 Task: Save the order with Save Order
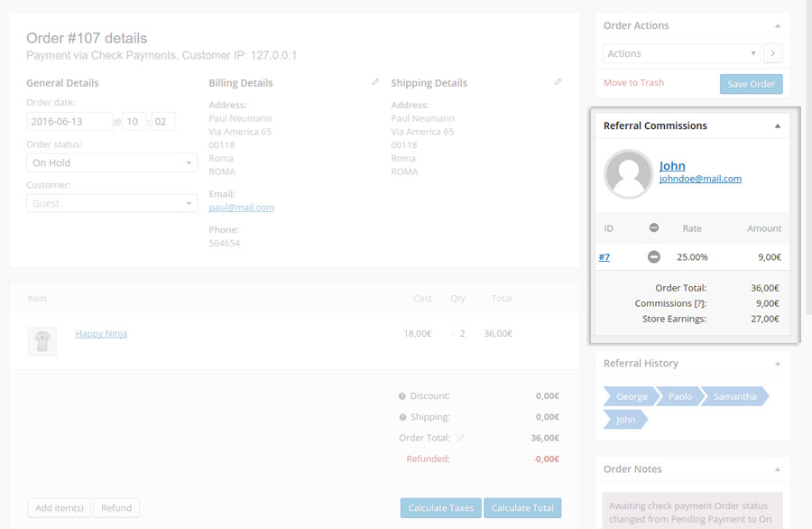(x=751, y=83)
